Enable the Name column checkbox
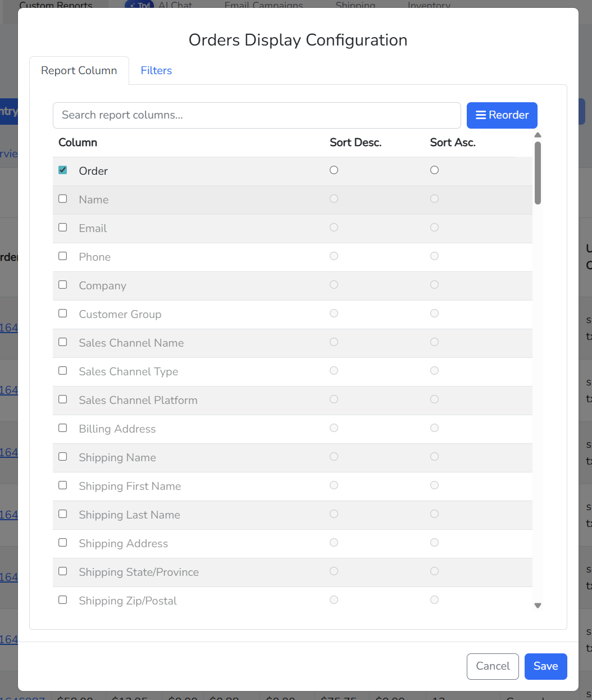Image resolution: width=592 pixels, height=700 pixels. pyautogui.click(x=62, y=198)
